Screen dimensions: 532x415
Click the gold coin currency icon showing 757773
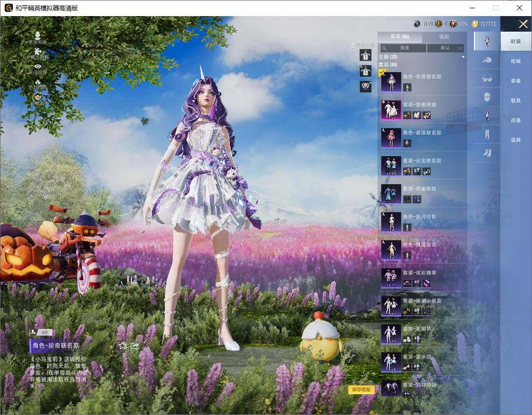click(474, 24)
